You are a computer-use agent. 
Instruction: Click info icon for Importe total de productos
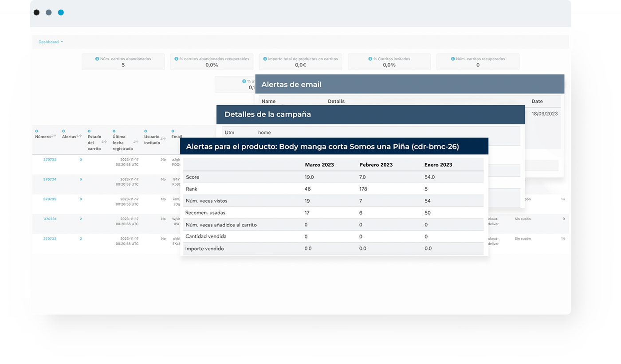click(x=265, y=59)
